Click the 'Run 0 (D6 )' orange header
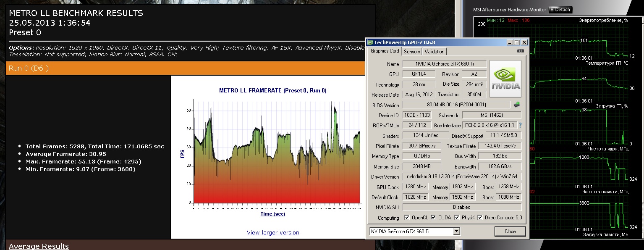This screenshot has height=250, width=644. [x=185, y=68]
